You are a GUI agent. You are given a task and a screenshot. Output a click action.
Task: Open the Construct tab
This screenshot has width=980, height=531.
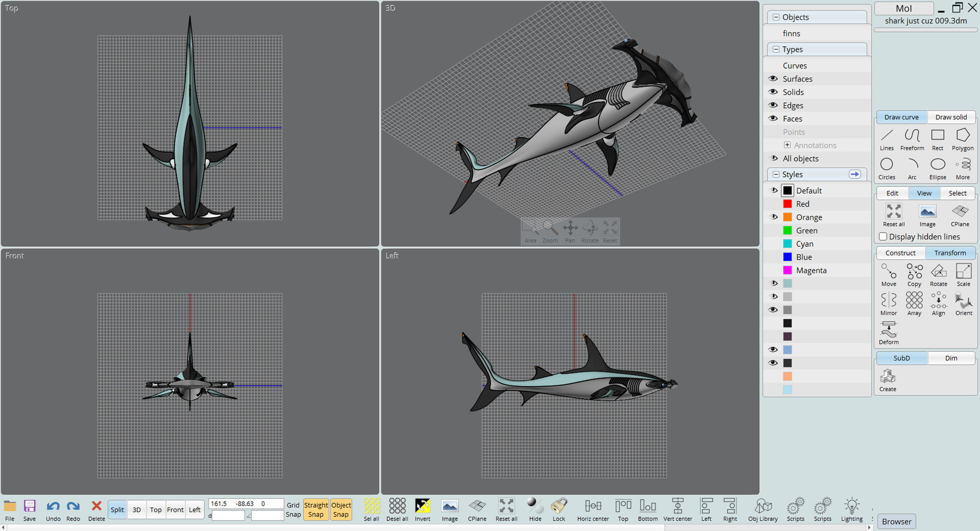[899, 252]
